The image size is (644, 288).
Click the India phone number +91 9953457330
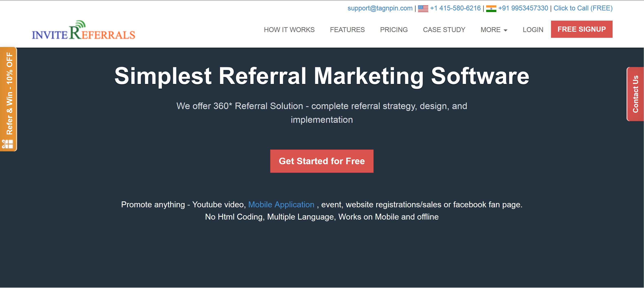[523, 8]
